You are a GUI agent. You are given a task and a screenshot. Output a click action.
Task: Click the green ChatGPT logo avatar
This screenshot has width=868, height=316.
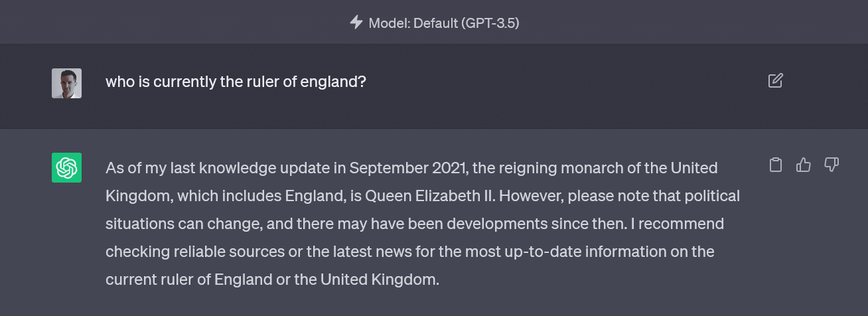pyautogui.click(x=66, y=167)
